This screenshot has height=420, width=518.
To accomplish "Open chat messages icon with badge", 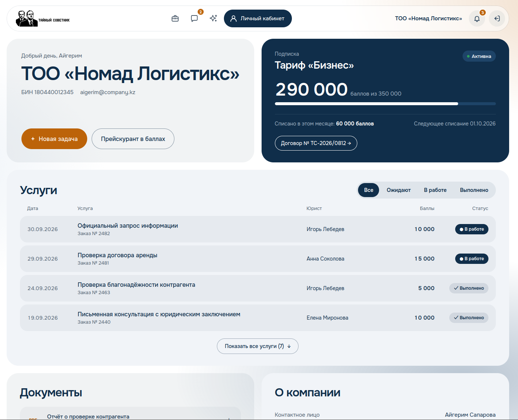I will [x=194, y=18].
